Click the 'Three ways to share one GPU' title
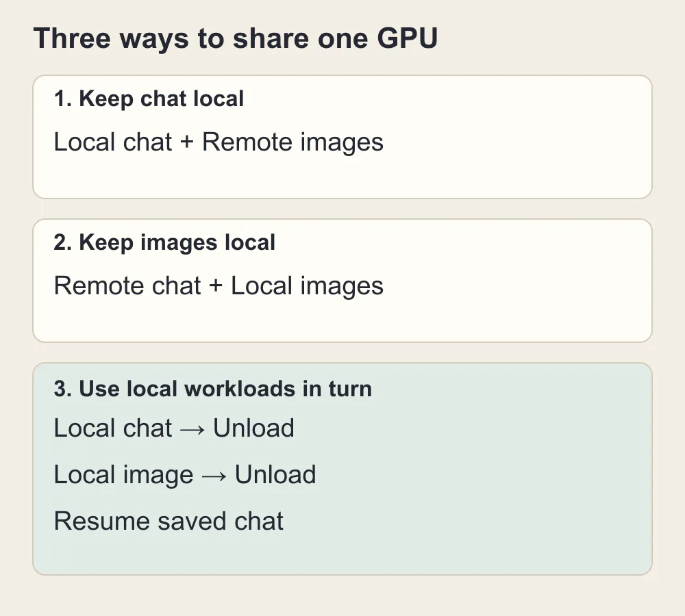Viewport: 685px width, 616px height. point(236,39)
